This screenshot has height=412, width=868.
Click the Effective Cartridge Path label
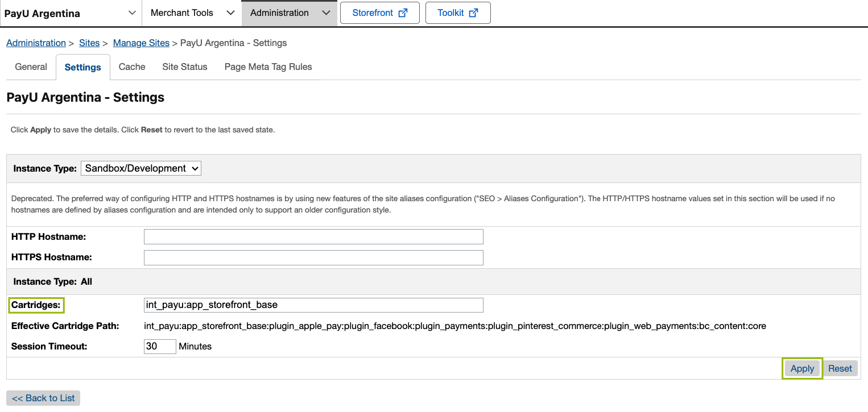65,326
